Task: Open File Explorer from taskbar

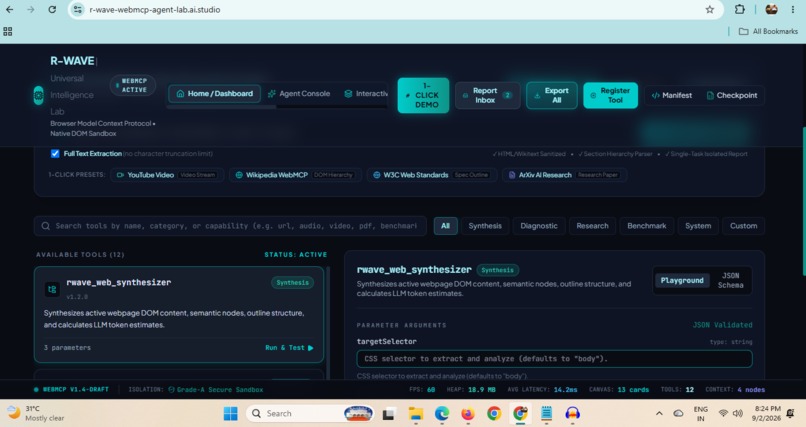Action: click(x=415, y=413)
